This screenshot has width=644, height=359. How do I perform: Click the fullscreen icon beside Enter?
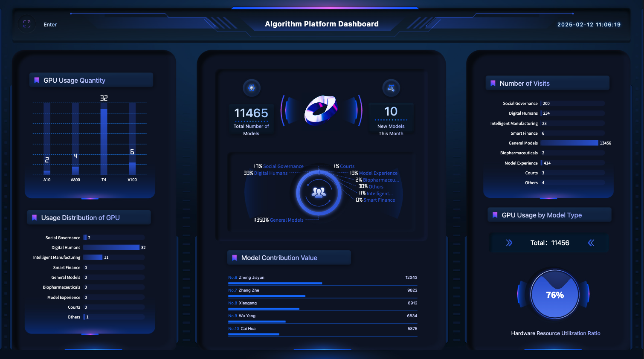(27, 24)
